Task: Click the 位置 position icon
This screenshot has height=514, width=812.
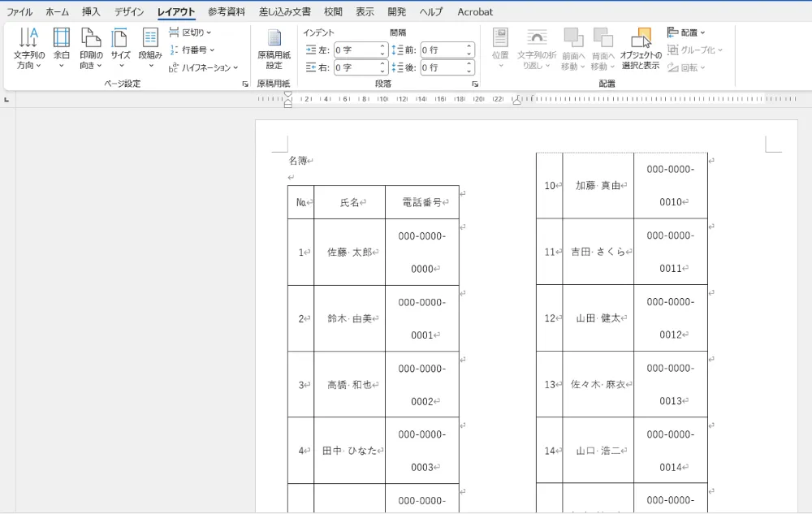Action: pyautogui.click(x=500, y=48)
